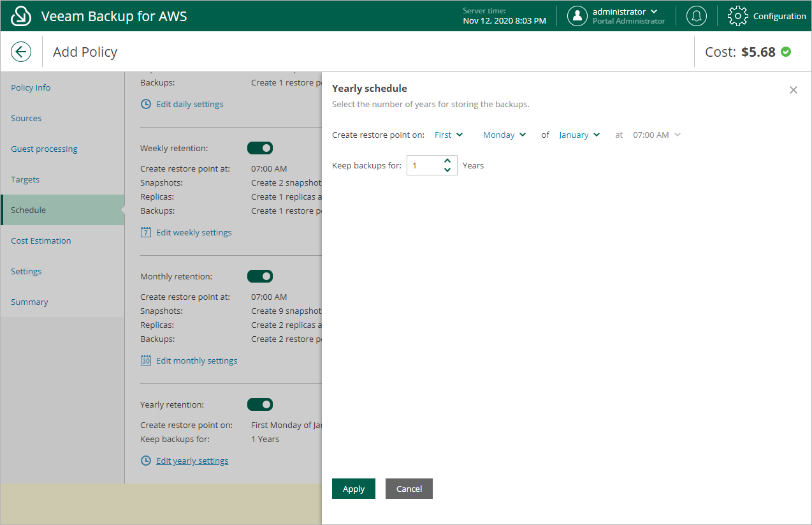The image size is (812, 525).
Task: Open the notifications bell
Action: pyautogui.click(x=696, y=16)
